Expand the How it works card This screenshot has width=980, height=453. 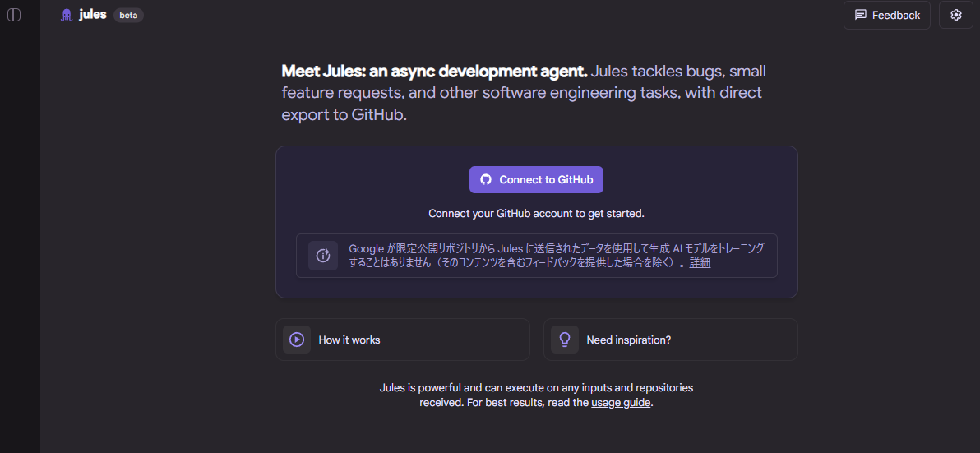pyautogui.click(x=403, y=340)
